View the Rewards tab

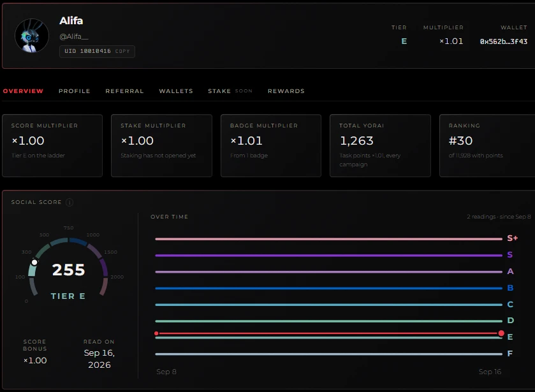(286, 91)
